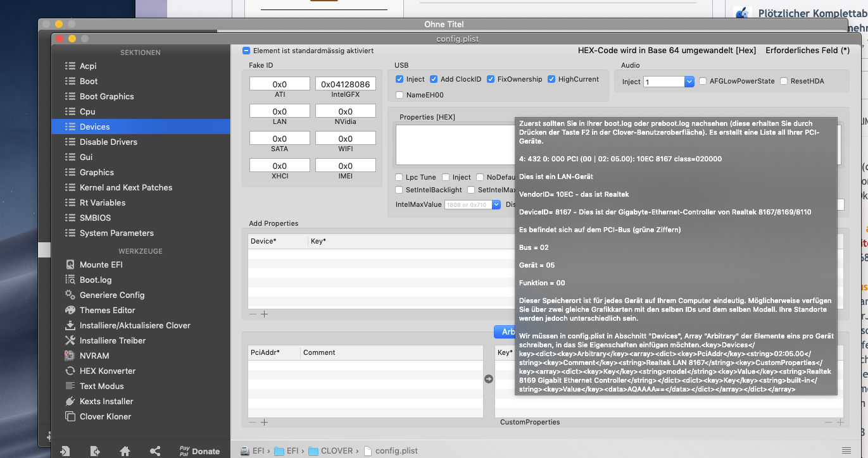Open the Audio Inject dropdown
This screenshot has width=868, height=458.
[x=689, y=82]
